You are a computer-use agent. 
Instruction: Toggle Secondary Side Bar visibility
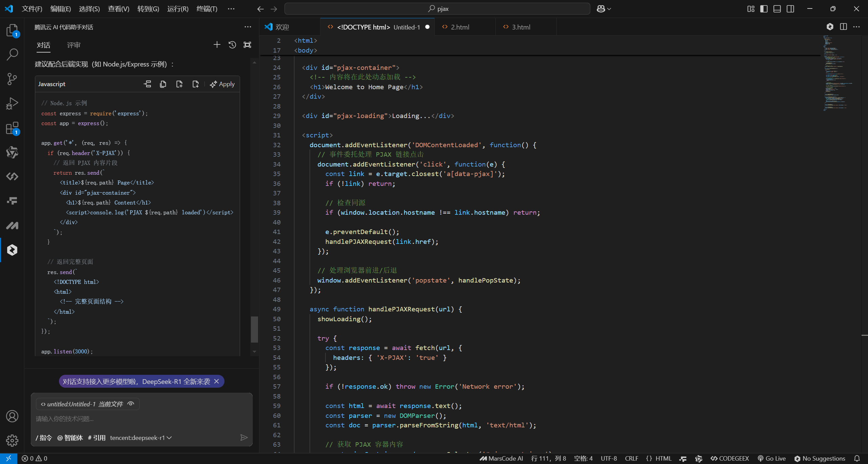pyautogui.click(x=790, y=9)
